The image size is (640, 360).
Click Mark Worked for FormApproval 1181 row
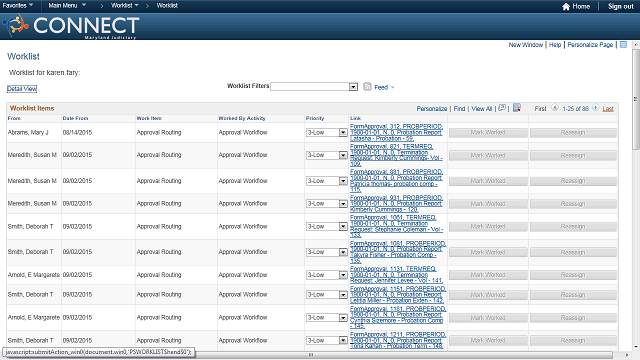point(488,318)
